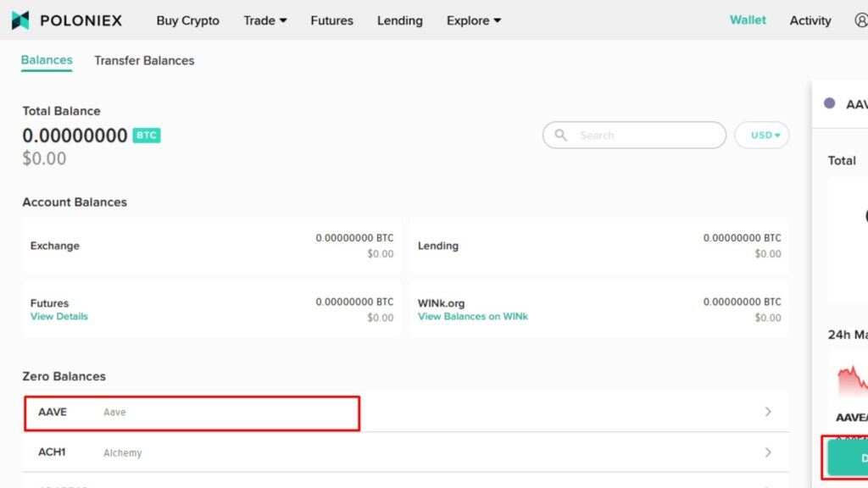Expand the ACH1 row chevron

(768, 452)
